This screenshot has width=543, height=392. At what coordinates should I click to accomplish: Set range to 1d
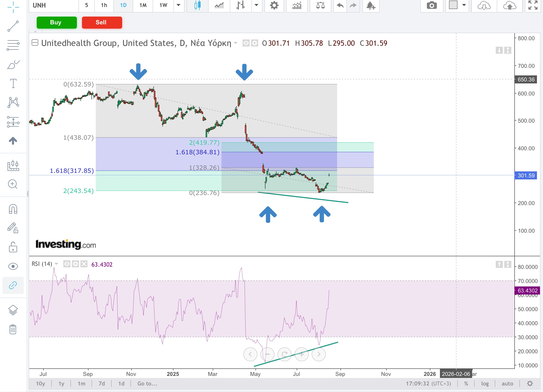tap(121, 384)
